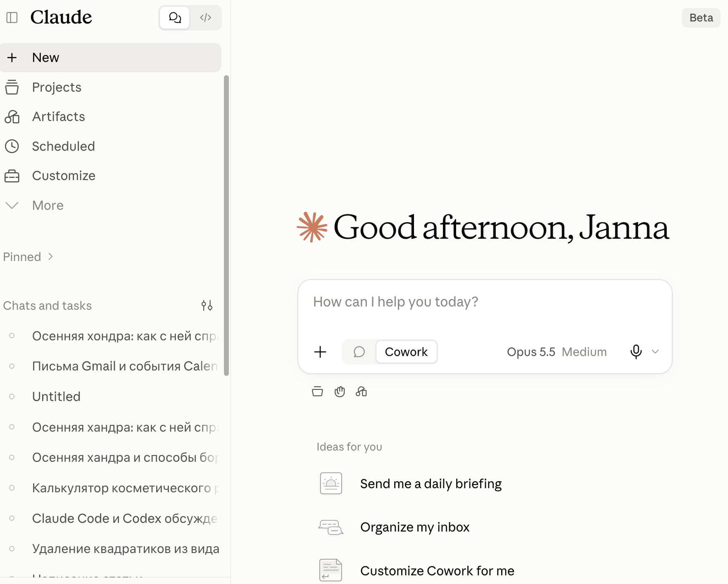Click the projects icon below prompt box

[x=317, y=392]
